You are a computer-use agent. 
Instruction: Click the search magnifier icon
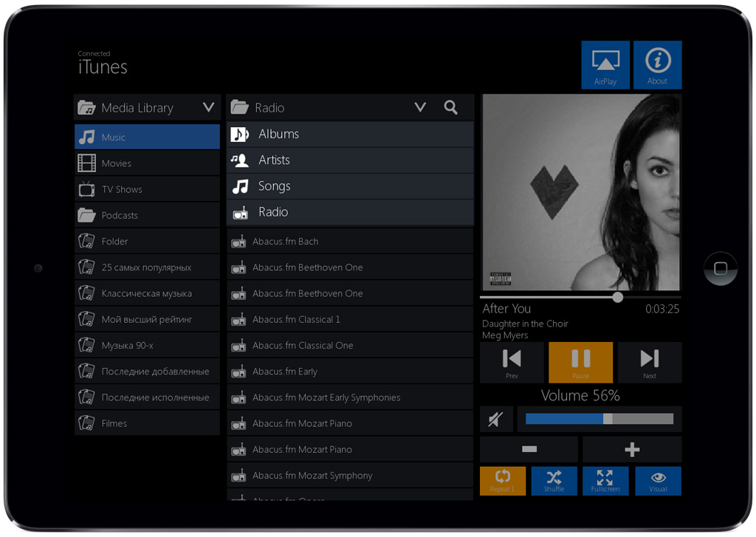point(451,107)
